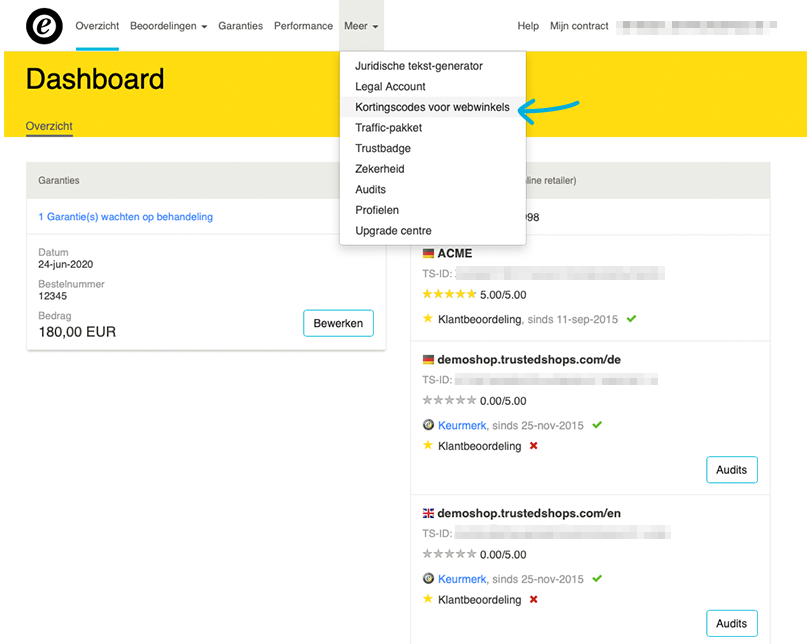Open '1 Garantie(s) wachten op behandeling' link
Viewport: 812px width, 644px height.
tap(125, 217)
